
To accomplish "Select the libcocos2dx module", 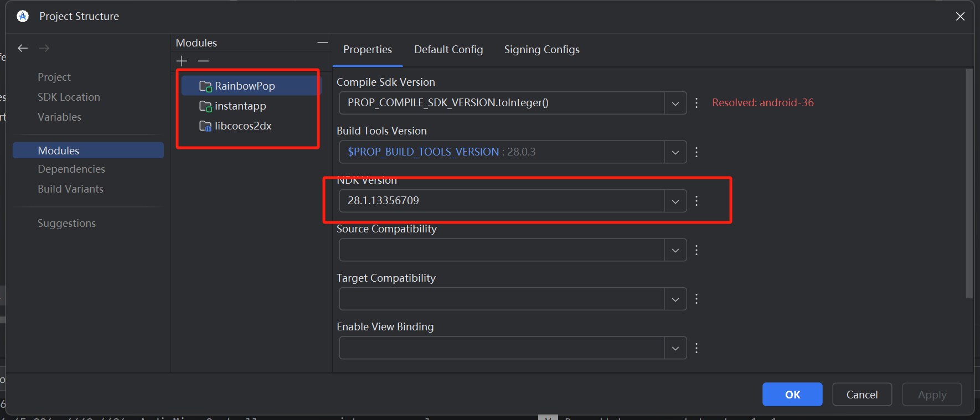I will click(x=243, y=126).
